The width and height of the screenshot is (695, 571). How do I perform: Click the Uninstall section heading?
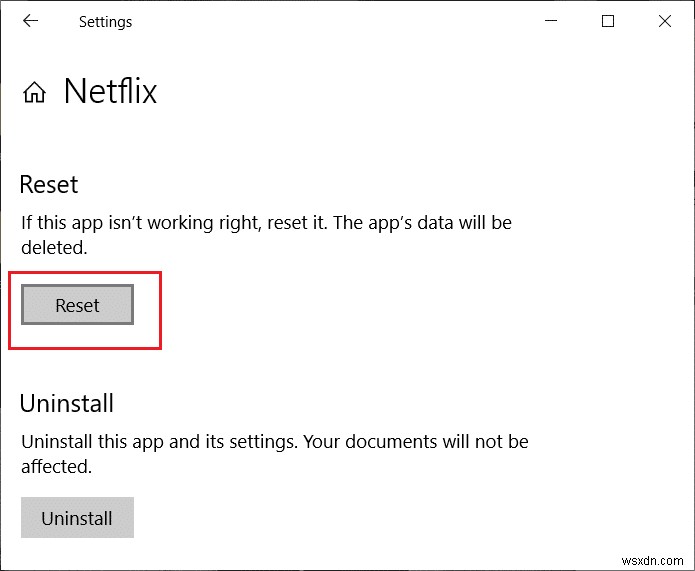coord(67,404)
